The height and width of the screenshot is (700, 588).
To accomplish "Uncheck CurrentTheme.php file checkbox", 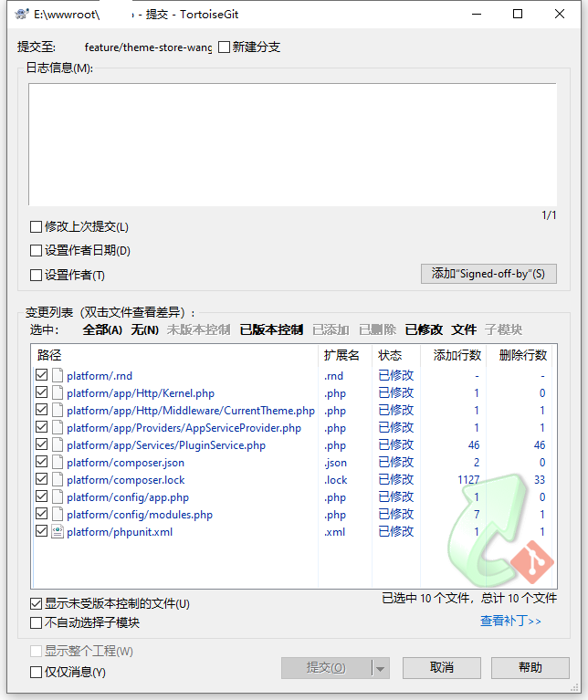I will coord(41,410).
